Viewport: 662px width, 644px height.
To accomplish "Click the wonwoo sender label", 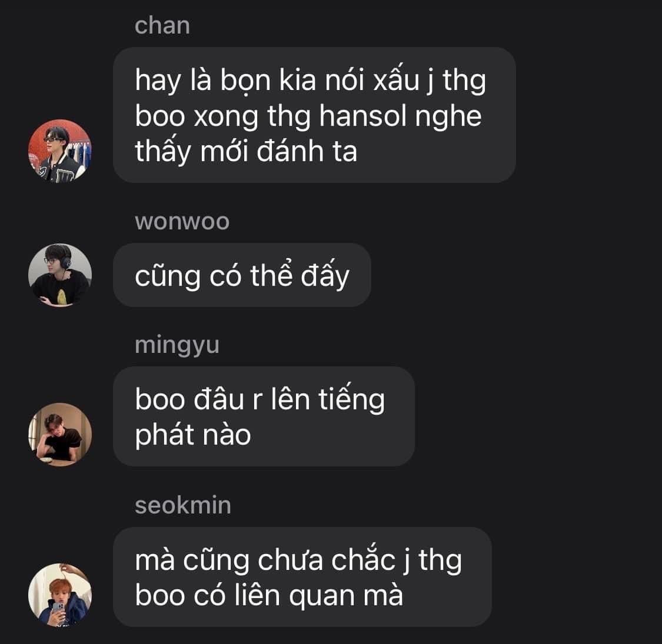I will pos(182,222).
